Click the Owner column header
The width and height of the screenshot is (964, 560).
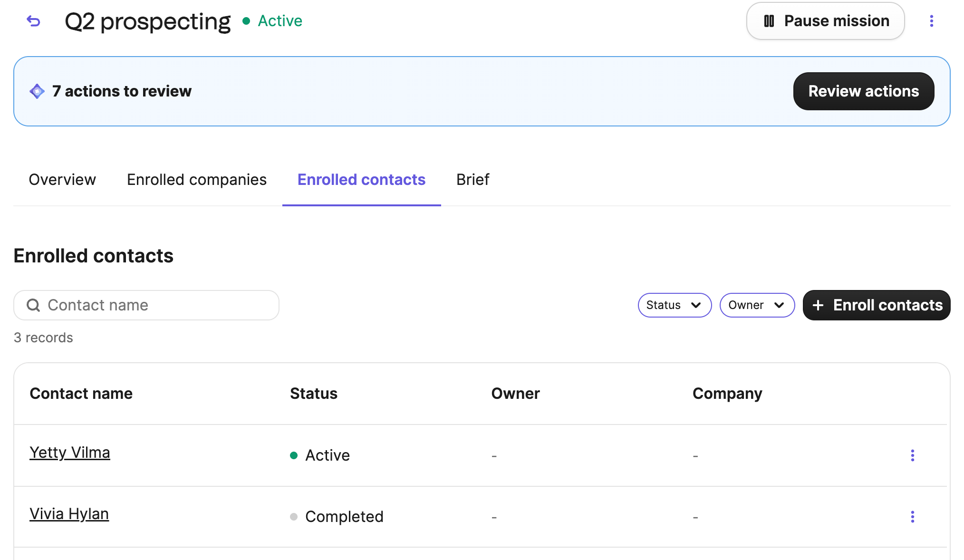point(515,394)
